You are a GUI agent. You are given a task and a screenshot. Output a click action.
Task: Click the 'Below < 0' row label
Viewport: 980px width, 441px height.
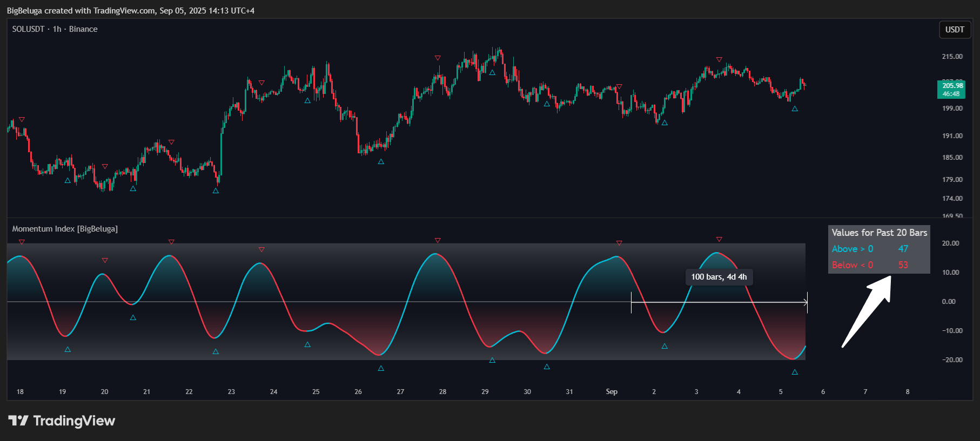pos(853,265)
